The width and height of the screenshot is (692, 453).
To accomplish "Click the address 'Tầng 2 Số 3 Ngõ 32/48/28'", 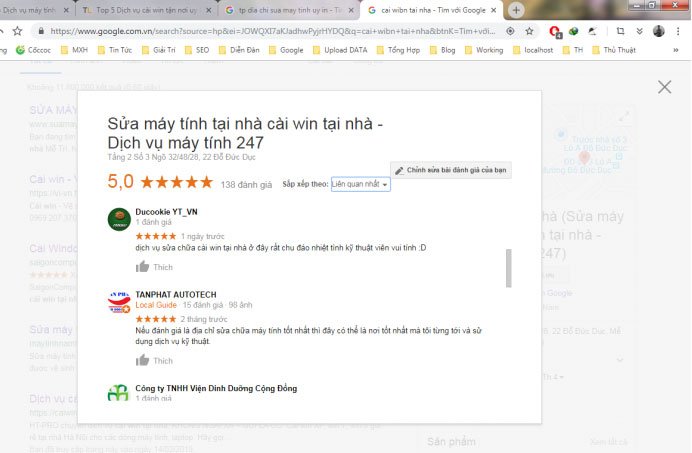I will click(181, 157).
